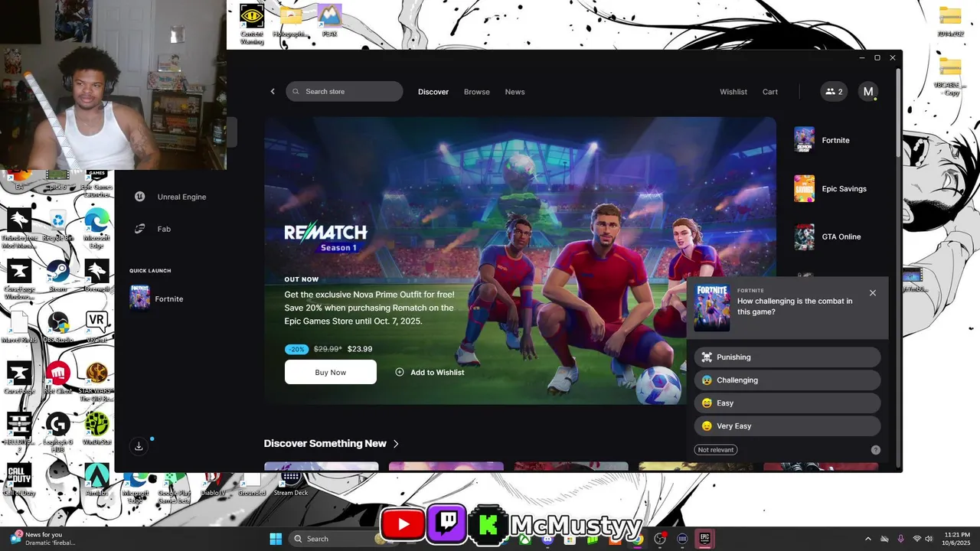Open Thunderstore Mod Manager desktop shortcut

[19, 227]
